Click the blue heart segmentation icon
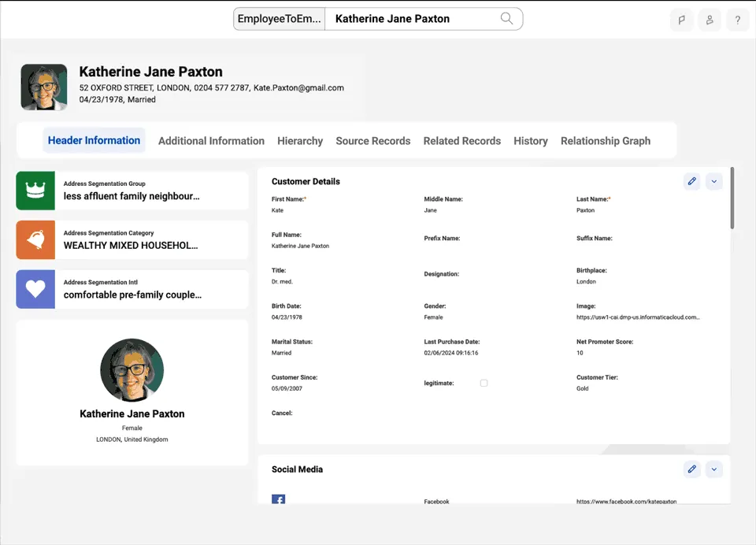Image resolution: width=756 pixels, height=545 pixels. coord(35,289)
